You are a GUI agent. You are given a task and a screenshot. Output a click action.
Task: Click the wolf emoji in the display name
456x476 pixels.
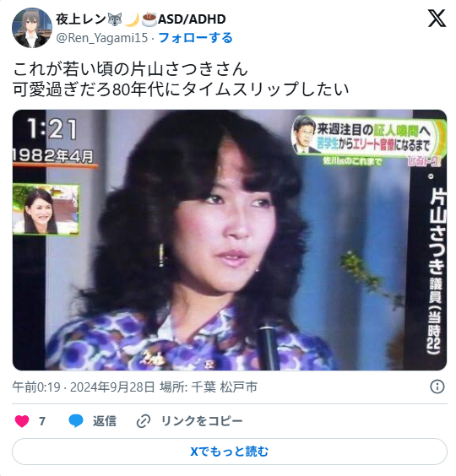click(115, 19)
